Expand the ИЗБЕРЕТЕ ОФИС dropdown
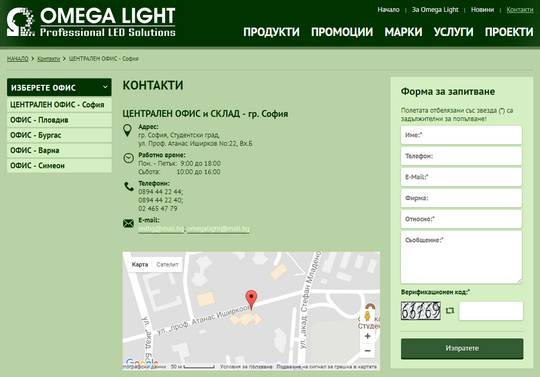 [59, 87]
